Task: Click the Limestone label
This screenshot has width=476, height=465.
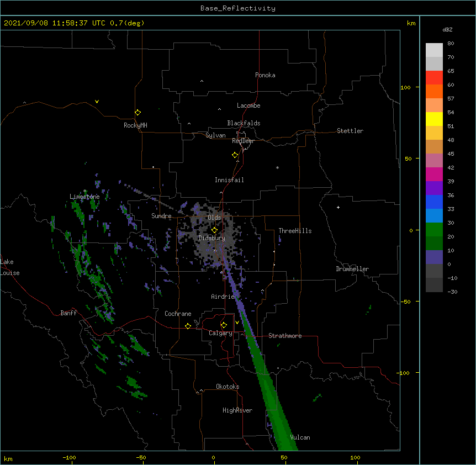Action: (x=84, y=197)
